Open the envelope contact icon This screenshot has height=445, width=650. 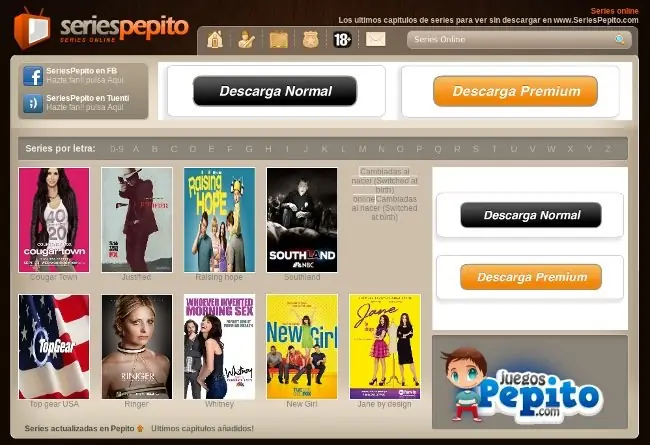point(376,39)
